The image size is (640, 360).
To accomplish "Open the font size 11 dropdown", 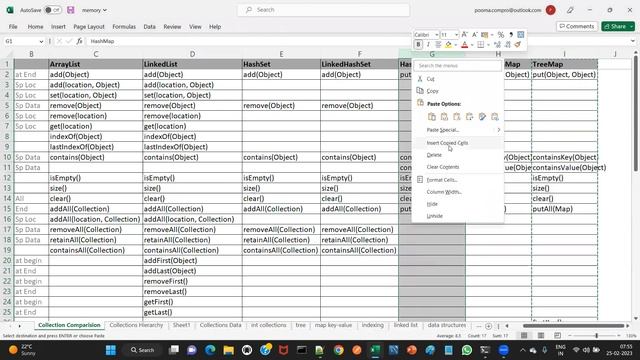I will pyautogui.click(x=456, y=35).
